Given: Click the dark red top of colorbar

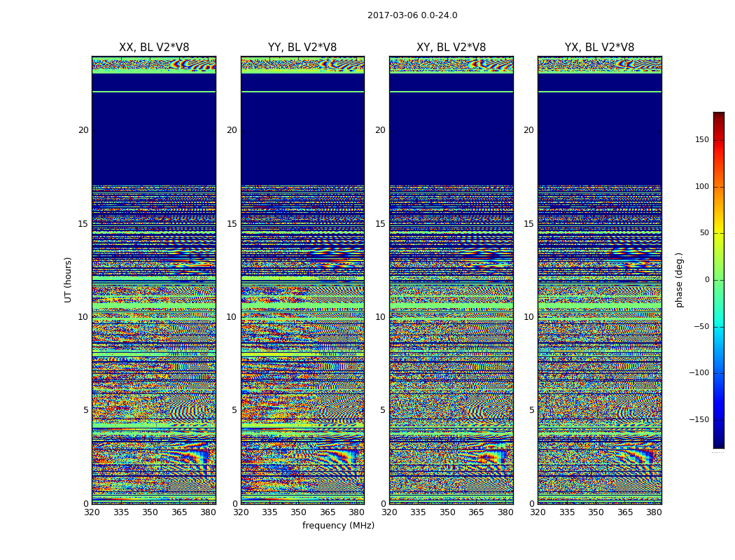Looking at the screenshot, I should 718,115.
